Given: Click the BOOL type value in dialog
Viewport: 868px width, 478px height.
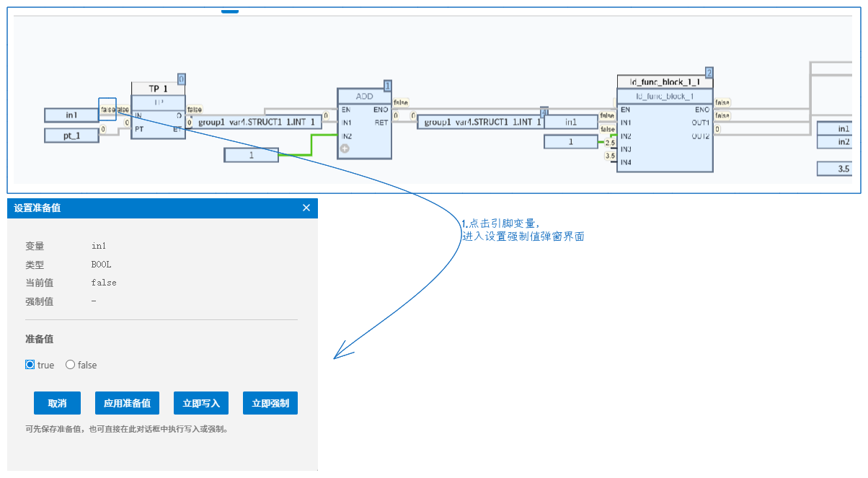Looking at the screenshot, I should click(x=101, y=264).
